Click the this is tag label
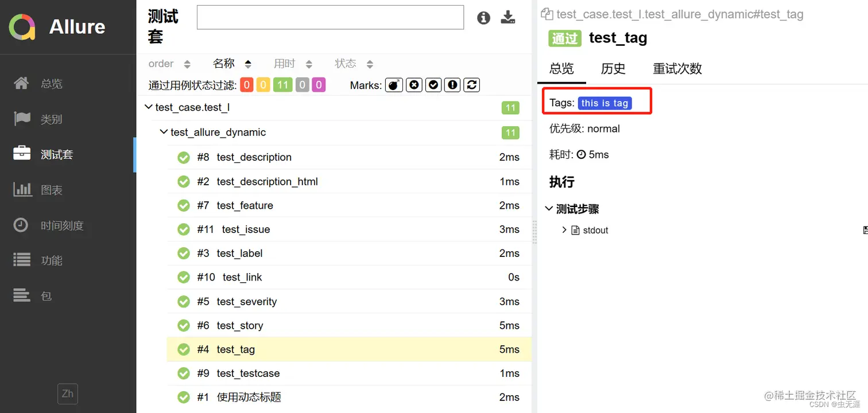Viewport: 868px width, 413px height. pos(605,103)
